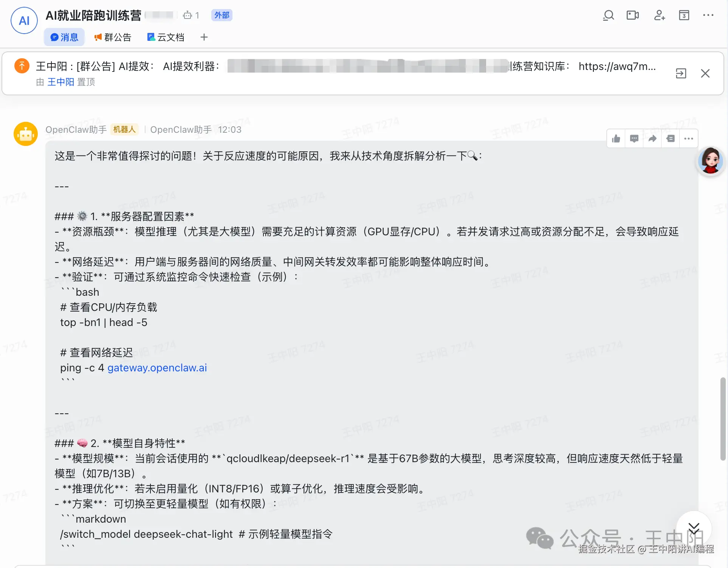Open the OpenClaw助手 robot avatar

(x=26, y=134)
